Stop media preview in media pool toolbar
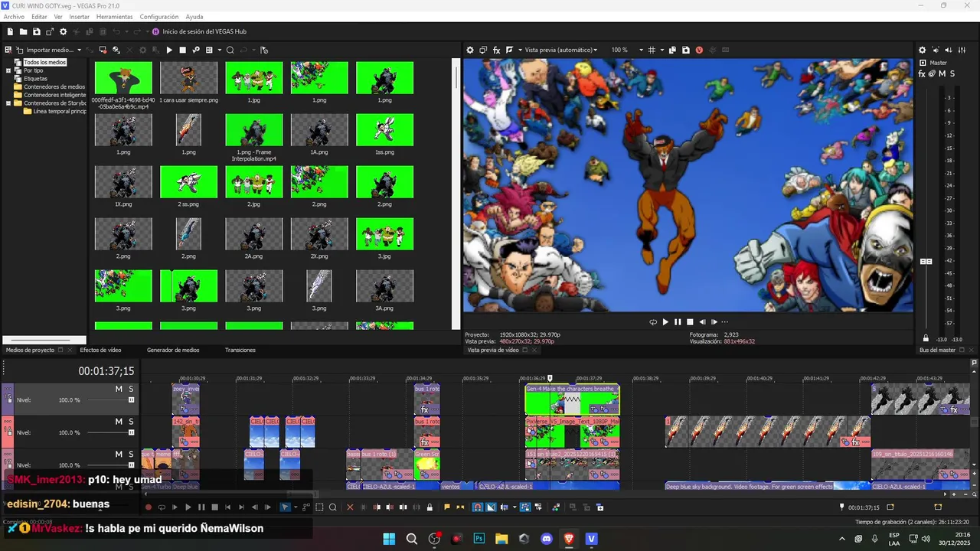980x551 pixels. click(182, 50)
